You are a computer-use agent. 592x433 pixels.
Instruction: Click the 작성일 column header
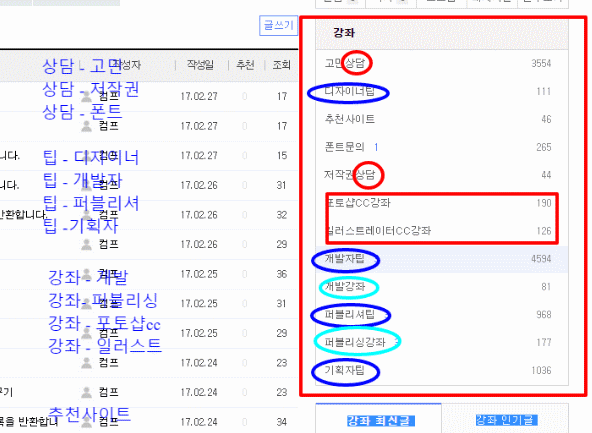pyautogui.click(x=200, y=65)
